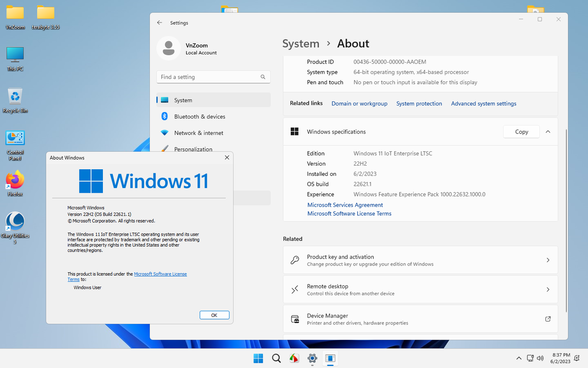
Task: Maximize the Settings window
Action: click(540, 19)
